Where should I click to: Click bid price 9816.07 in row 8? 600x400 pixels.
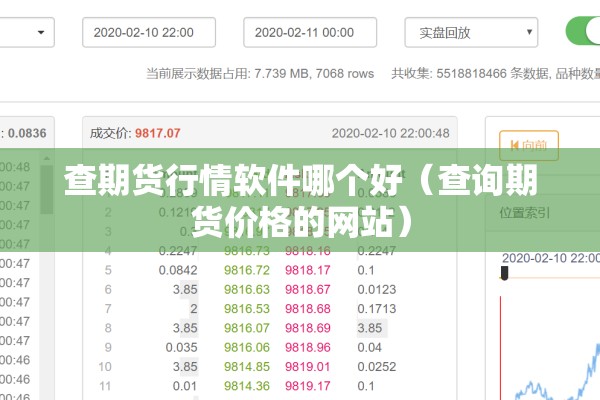coord(246,328)
